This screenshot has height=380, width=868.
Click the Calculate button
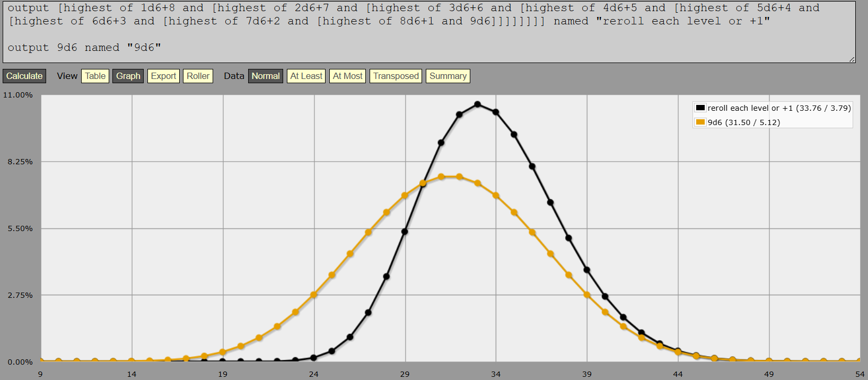24,76
